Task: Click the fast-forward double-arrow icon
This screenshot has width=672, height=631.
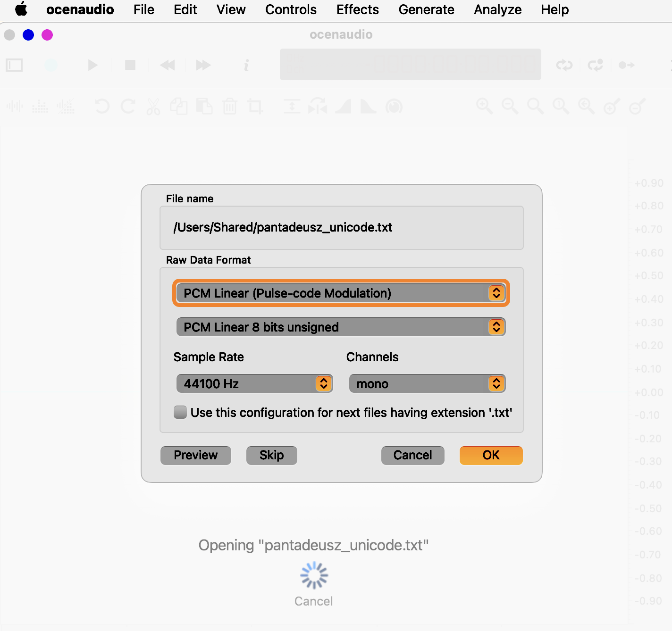Action: point(203,65)
